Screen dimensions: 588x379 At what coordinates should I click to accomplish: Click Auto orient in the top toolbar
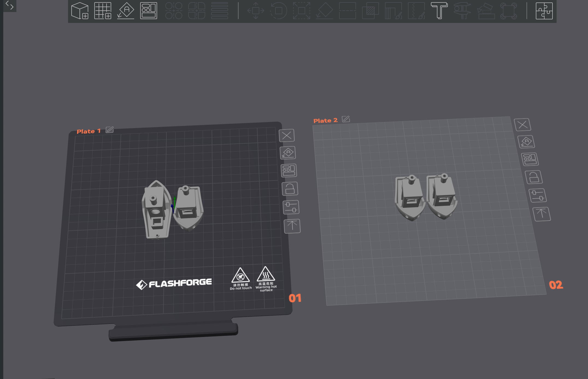click(126, 11)
